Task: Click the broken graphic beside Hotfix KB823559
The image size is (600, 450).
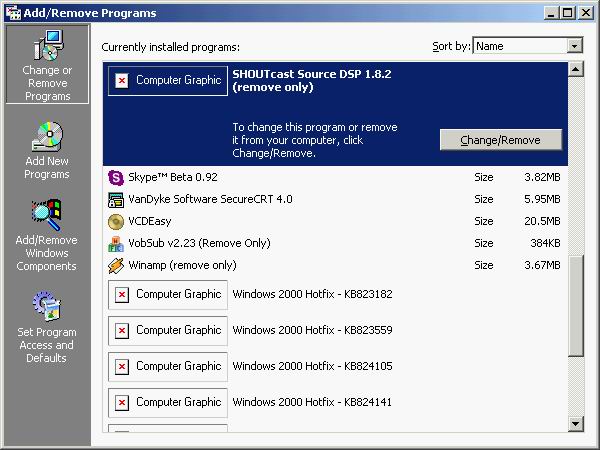Action: [x=168, y=331]
